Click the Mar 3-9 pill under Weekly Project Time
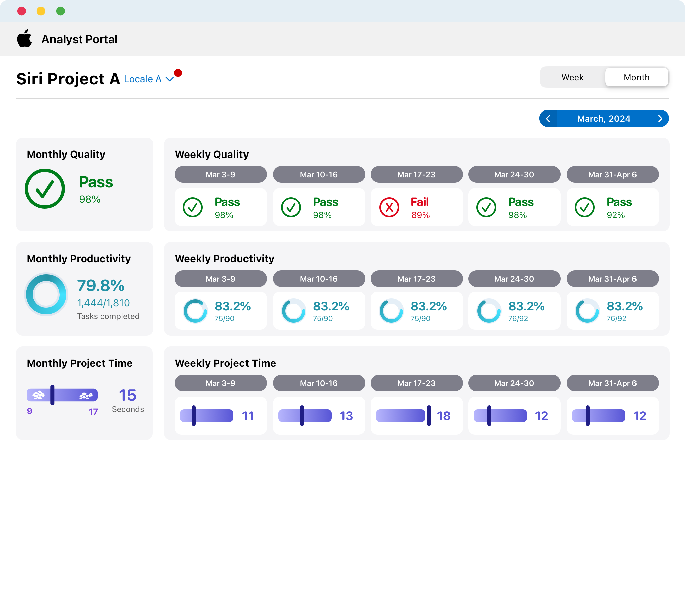The image size is (685, 616). (x=221, y=383)
